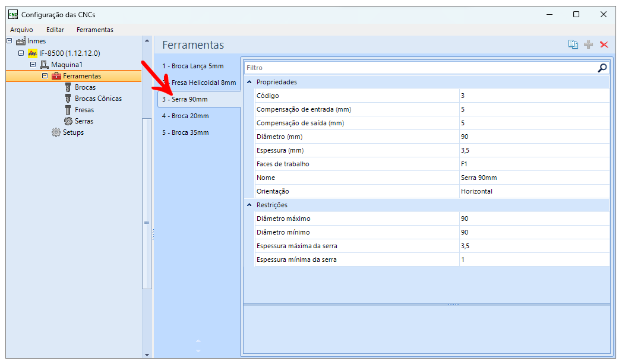Minimize the Configuração das CNCs window
The height and width of the screenshot is (364, 619).
click(549, 15)
